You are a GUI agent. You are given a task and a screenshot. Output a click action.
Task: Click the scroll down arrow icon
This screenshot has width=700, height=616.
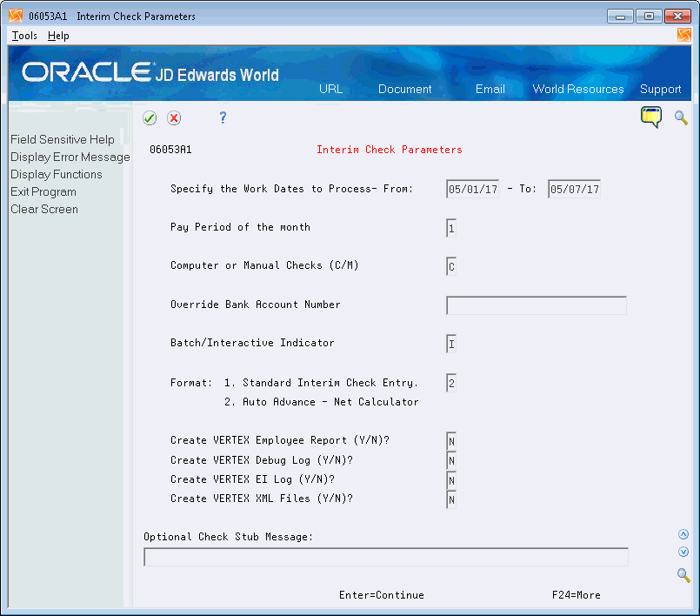(x=683, y=552)
